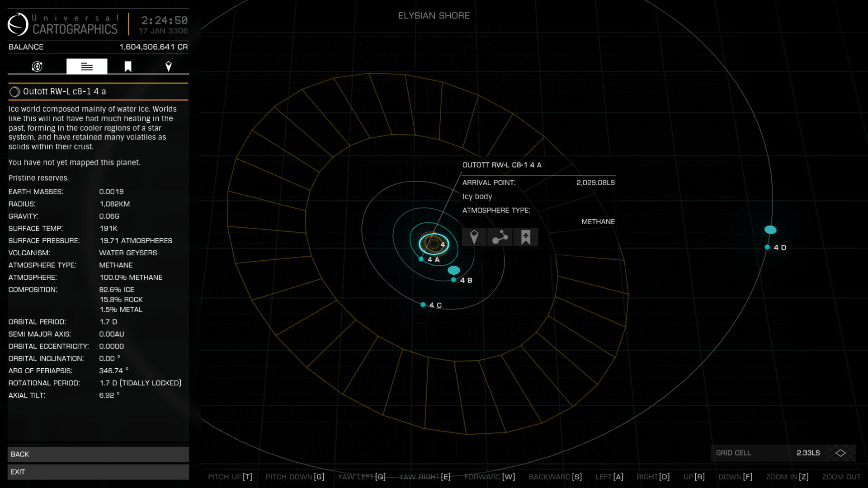Select the central ringed planet 4
The height and width of the screenshot is (488, 868).
point(434,244)
